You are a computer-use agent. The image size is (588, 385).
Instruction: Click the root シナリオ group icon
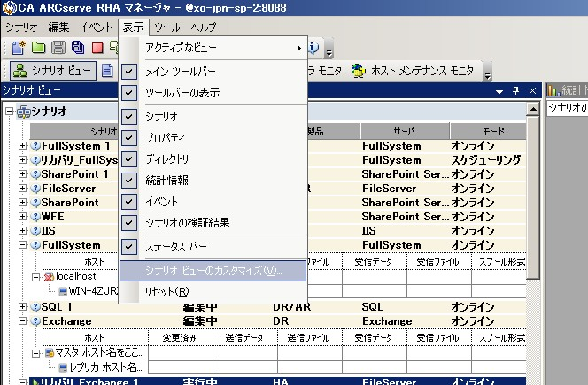pos(24,112)
